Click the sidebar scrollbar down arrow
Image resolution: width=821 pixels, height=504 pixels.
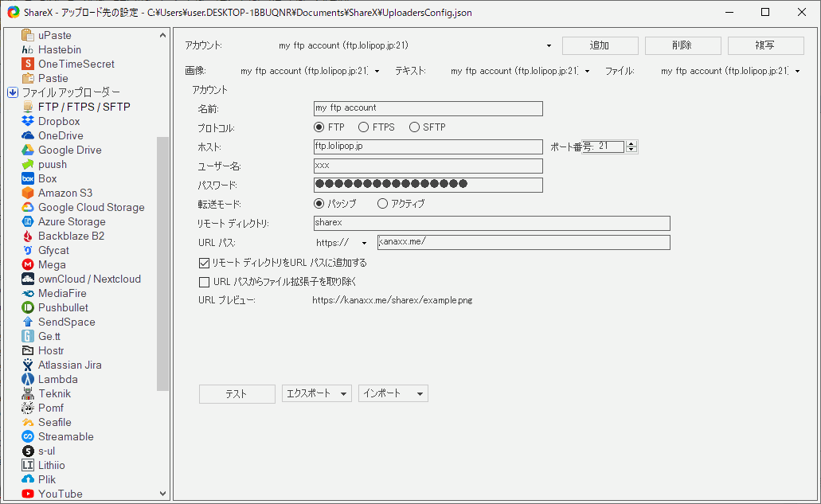162,494
